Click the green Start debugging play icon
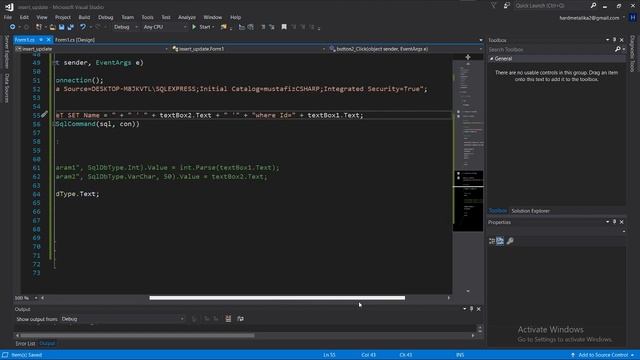 pyautogui.click(x=194, y=27)
